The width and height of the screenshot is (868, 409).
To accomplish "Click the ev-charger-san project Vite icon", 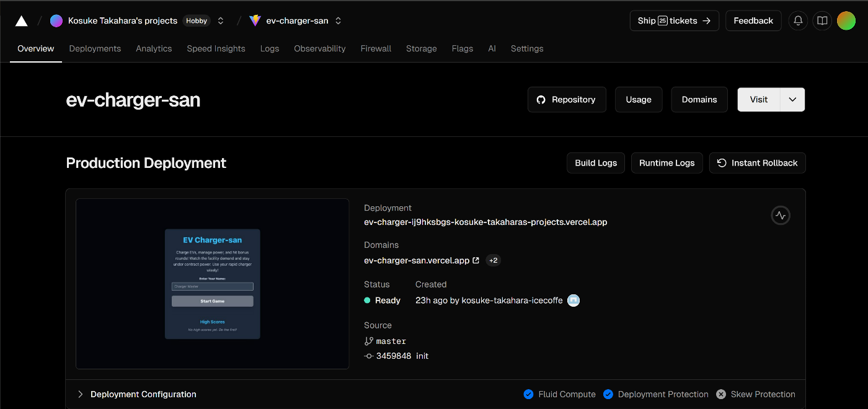I will [255, 20].
